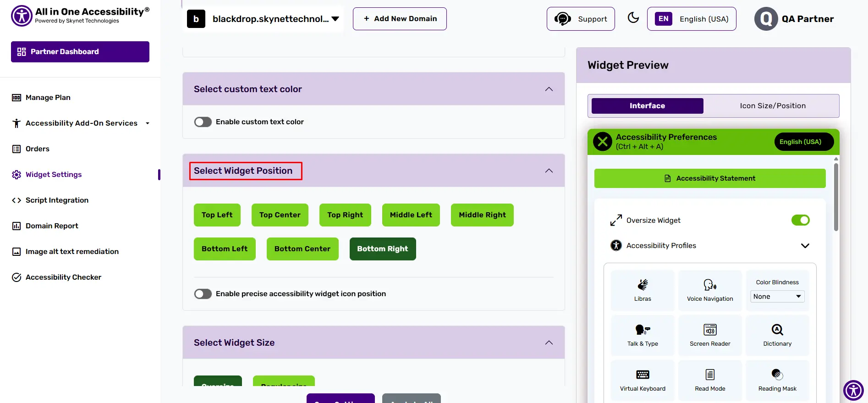
Task: Click the Manage Plan sidebar icon
Action: point(16,98)
